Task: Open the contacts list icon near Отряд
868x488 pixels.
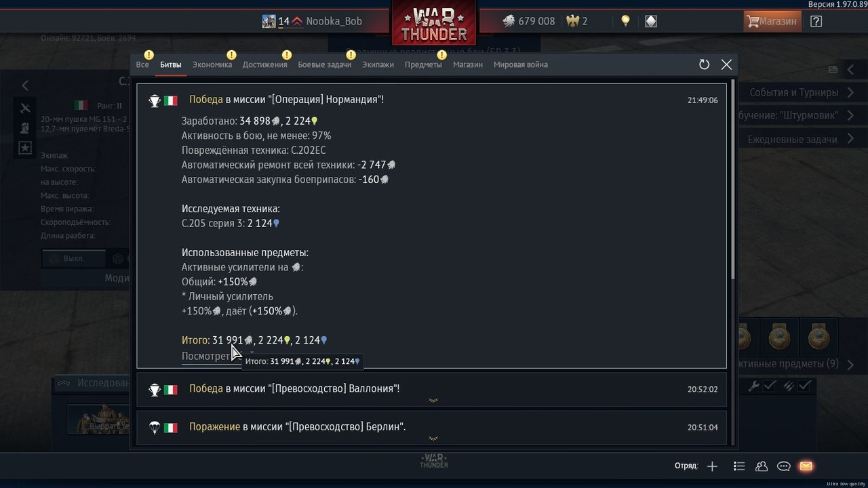Action: [739, 466]
